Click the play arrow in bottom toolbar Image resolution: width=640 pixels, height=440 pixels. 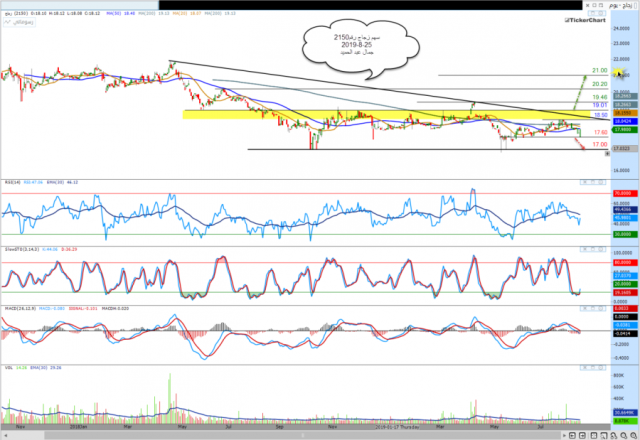pos(564,436)
